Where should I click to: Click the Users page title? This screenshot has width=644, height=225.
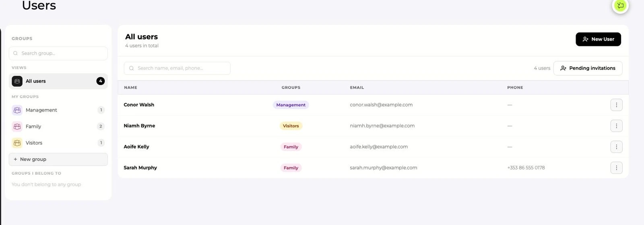pyautogui.click(x=39, y=6)
